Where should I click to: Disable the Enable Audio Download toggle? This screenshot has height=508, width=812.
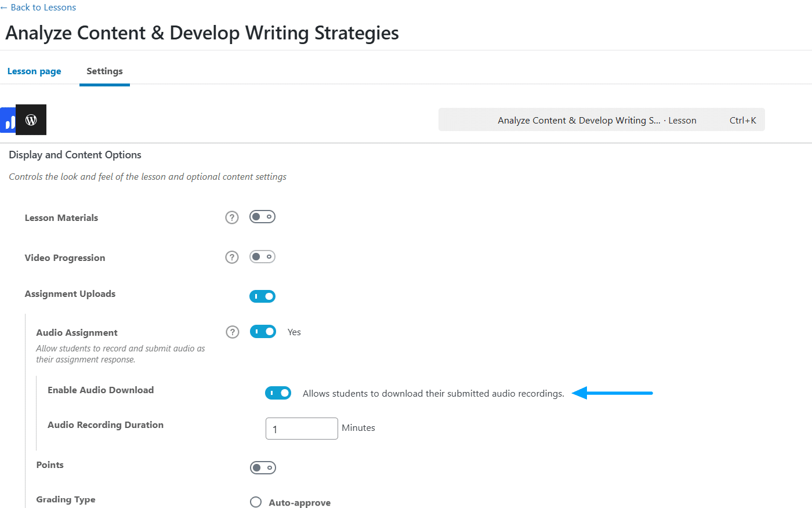pos(278,393)
